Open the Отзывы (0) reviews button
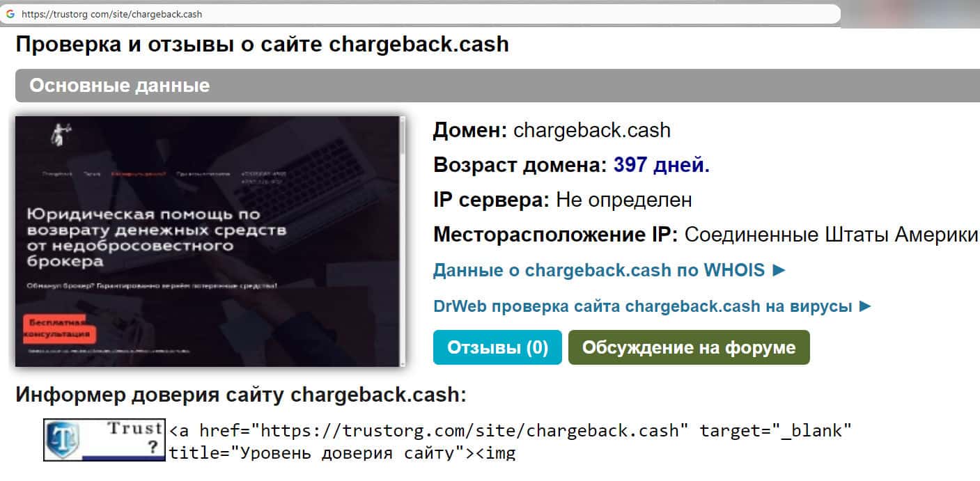The height and width of the screenshot is (481, 980). pyautogui.click(x=497, y=347)
